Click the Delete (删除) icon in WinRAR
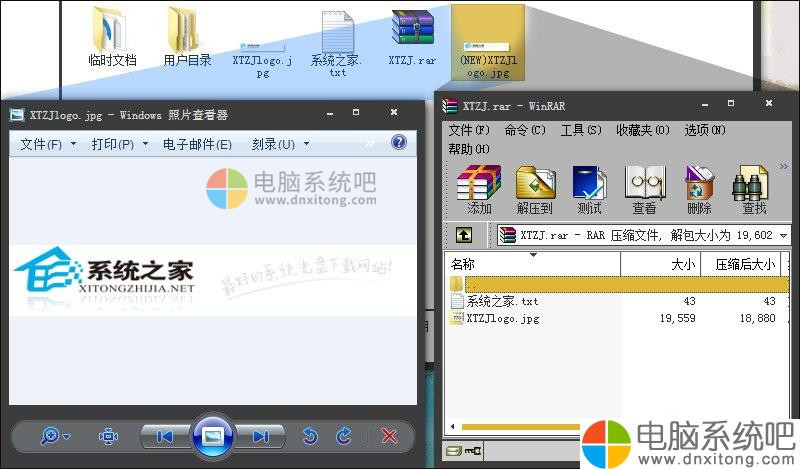The image size is (800, 469). (699, 189)
